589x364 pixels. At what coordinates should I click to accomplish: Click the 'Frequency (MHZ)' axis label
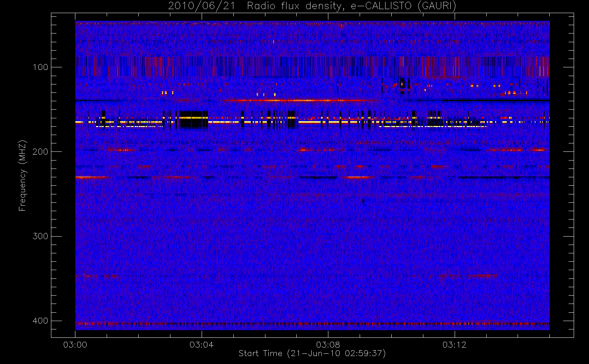pyautogui.click(x=23, y=175)
